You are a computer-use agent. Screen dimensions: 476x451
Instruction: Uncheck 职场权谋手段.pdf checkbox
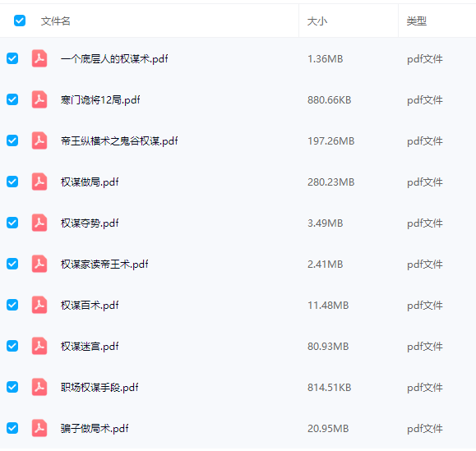tap(12, 387)
